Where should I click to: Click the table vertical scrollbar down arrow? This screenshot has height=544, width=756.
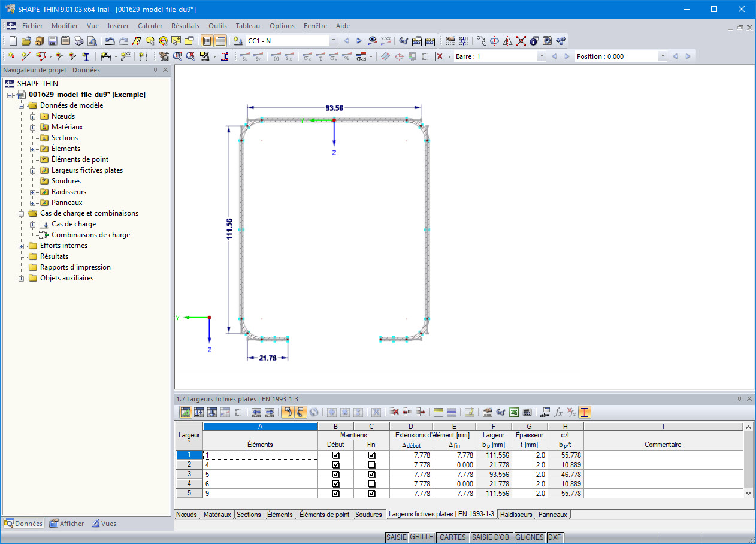[748, 493]
